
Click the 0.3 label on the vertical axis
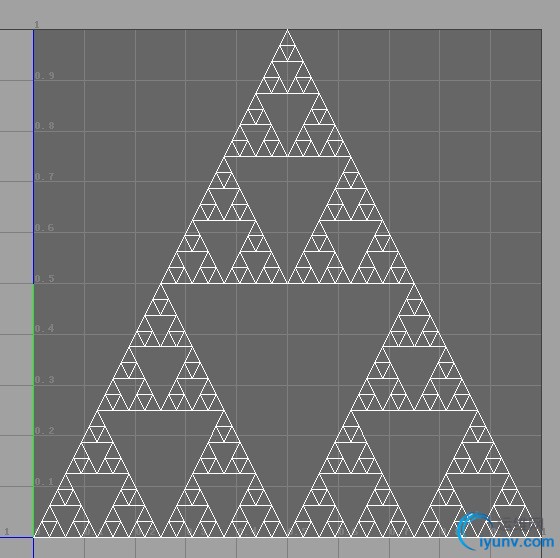click(x=45, y=380)
